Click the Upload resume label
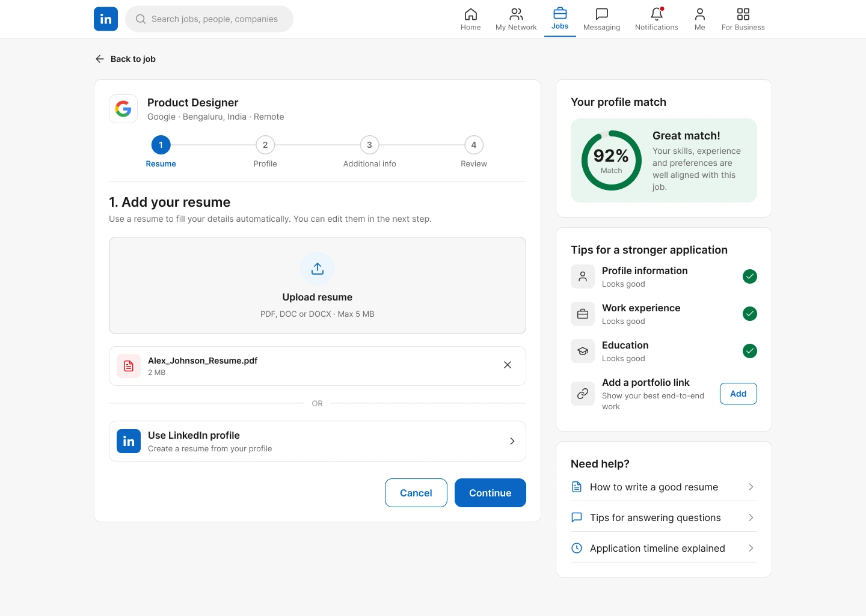Image resolution: width=866 pixels, height=616 pixels. (x=318, y=297)
